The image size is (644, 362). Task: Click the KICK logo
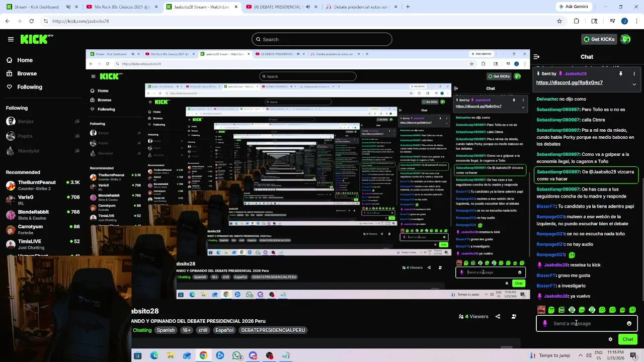(37, 39)
